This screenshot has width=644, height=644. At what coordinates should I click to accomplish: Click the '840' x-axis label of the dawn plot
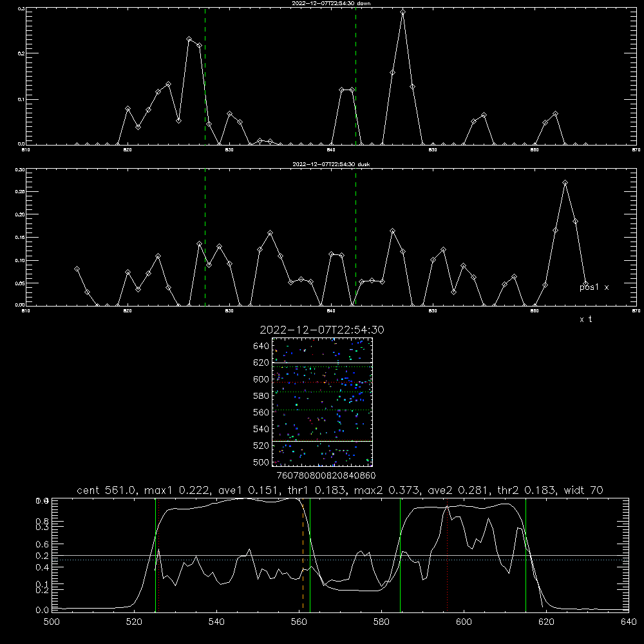pos(331,150)
